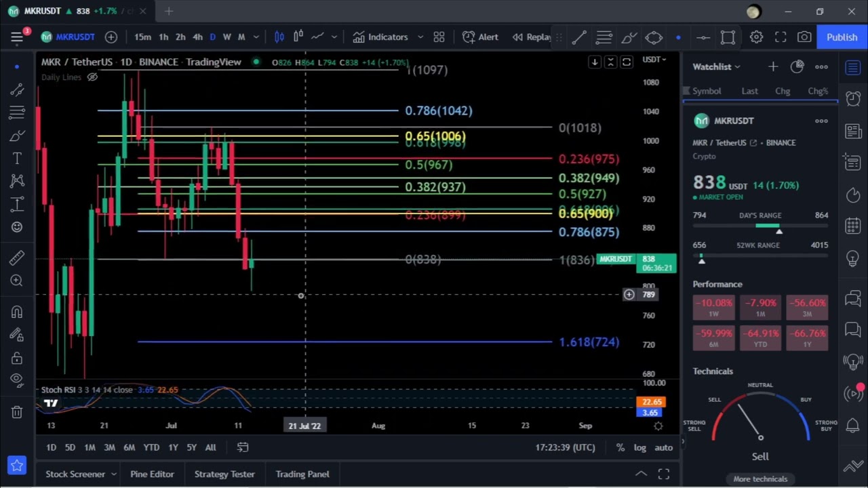Remove drawings trash icon

pos(17,411)
